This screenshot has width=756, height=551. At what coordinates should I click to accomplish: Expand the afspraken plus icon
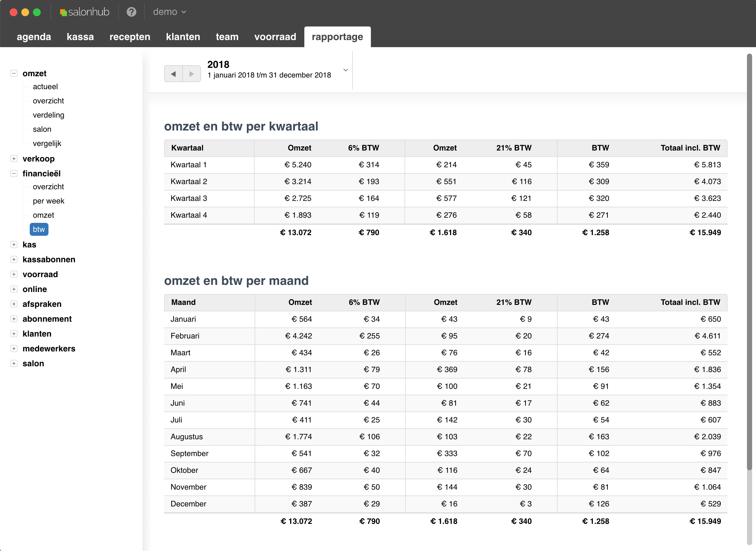tap(14, 304)
